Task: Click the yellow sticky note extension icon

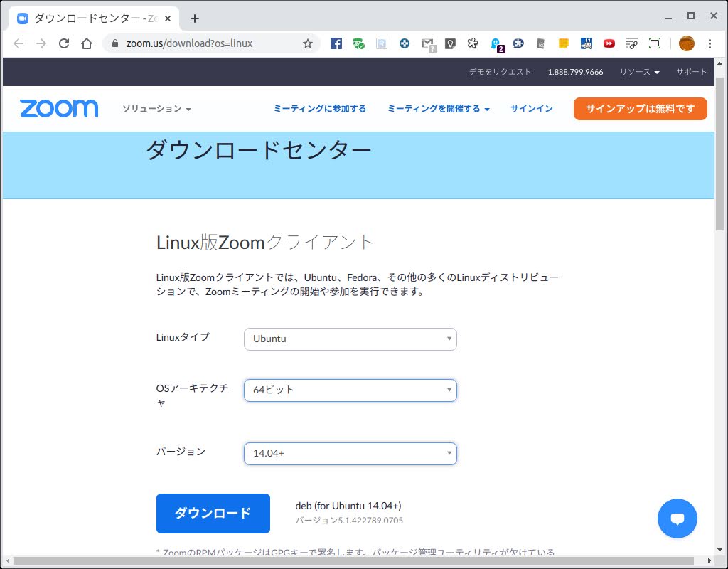Action: [563, 43]
